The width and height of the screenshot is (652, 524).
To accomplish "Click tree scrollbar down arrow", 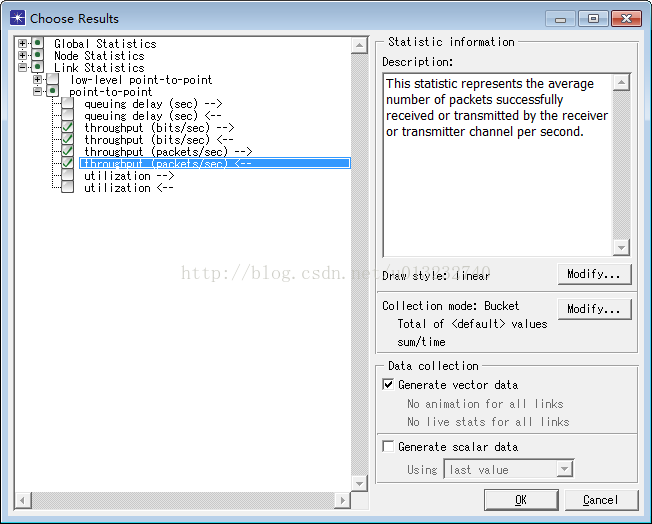I will pos(359,483).
